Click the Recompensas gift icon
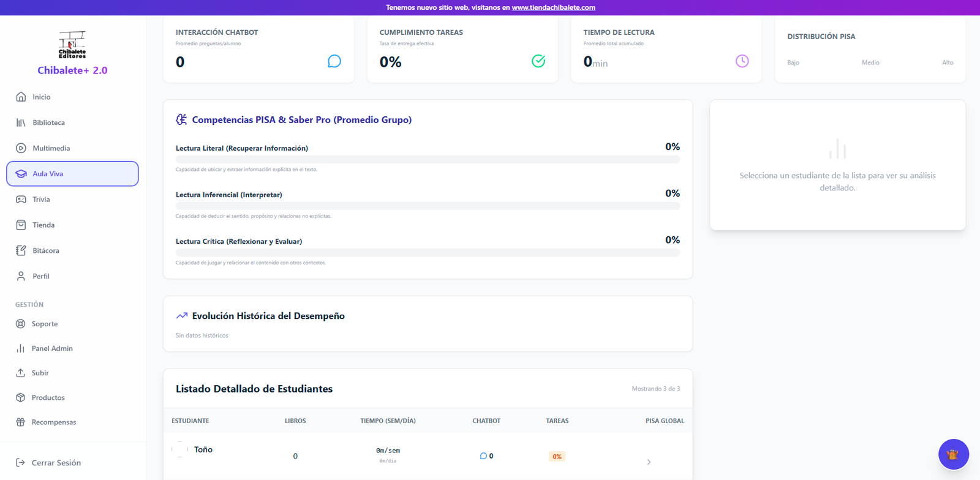980x480 pixels. click(21, 422)
